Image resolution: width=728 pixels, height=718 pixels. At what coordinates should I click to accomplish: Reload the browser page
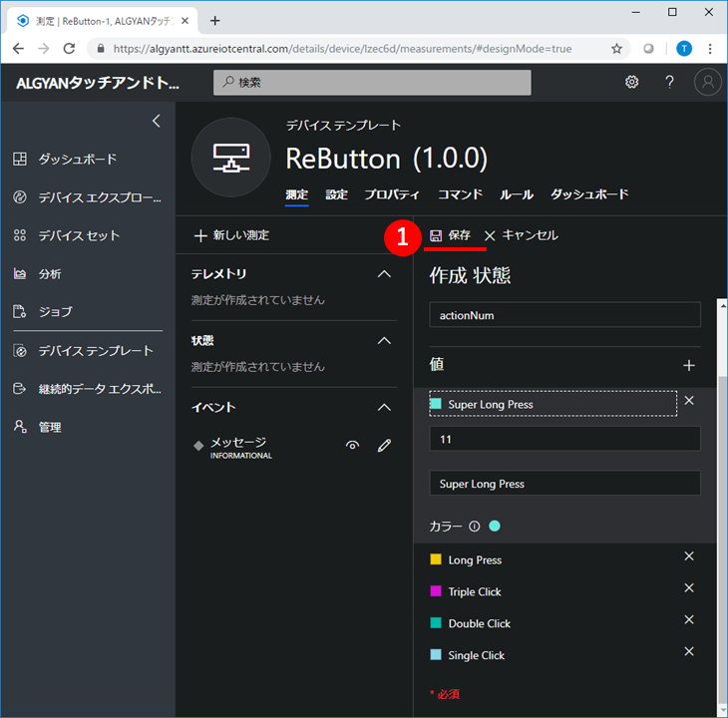(69, 48)
